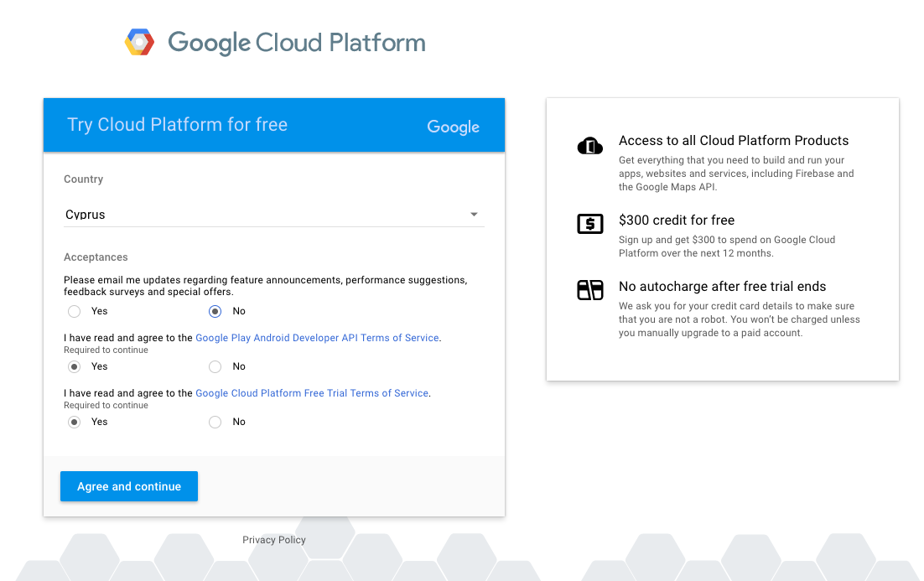924x581 pixels.
Task: Click the 'We ask you for your credit card' text
Action: [739, 319]
